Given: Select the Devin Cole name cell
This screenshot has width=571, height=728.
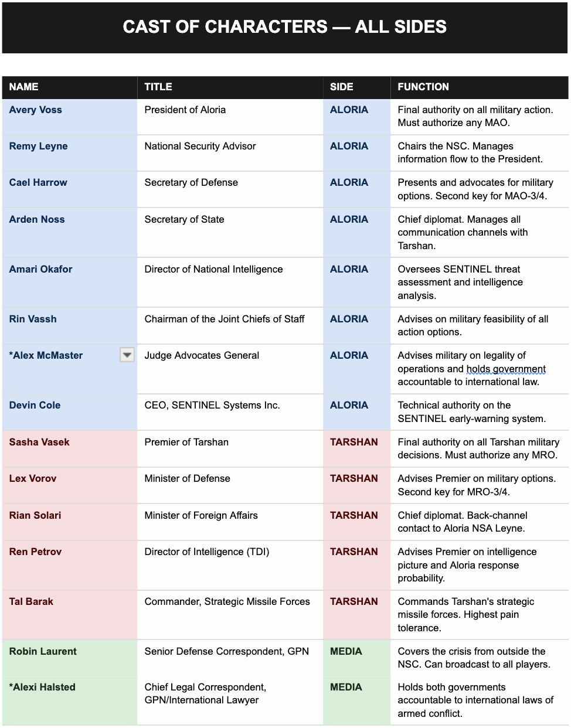Looking at the screenshot, I should 70,412.
